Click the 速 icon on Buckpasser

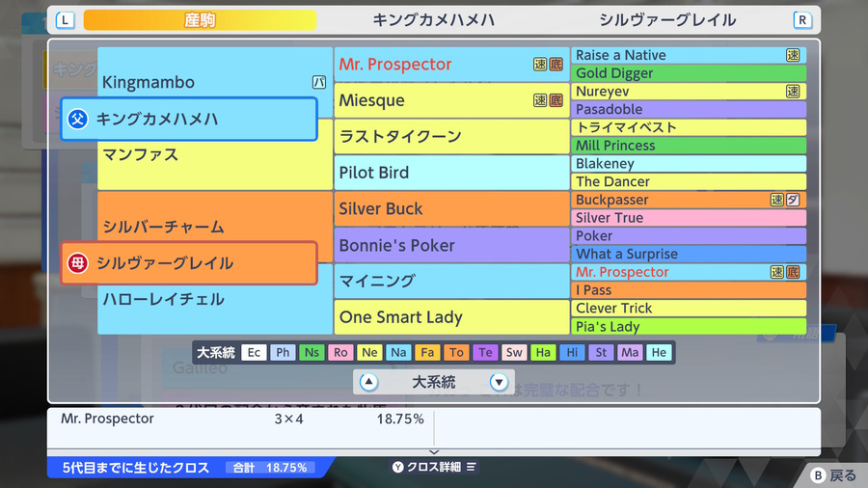pos(777,200)
